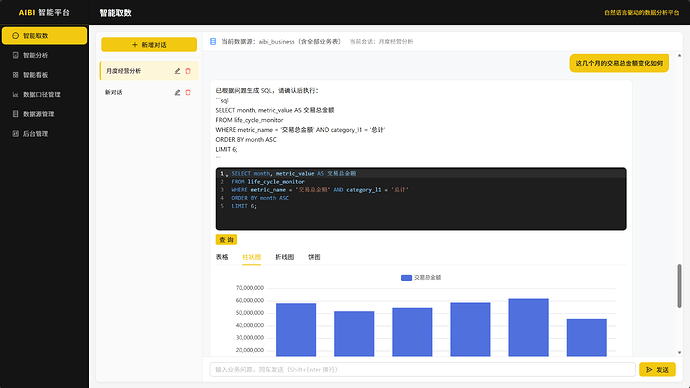Open 数据口径管理 in the sidebar
Screen dimensions: 690x388
44,94
